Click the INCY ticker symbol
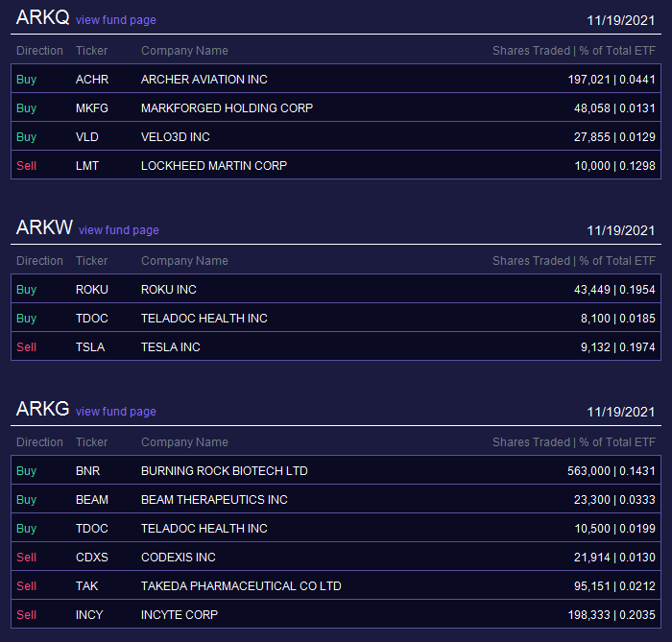This screenshot has width=672, height=642. pos(89,615)
